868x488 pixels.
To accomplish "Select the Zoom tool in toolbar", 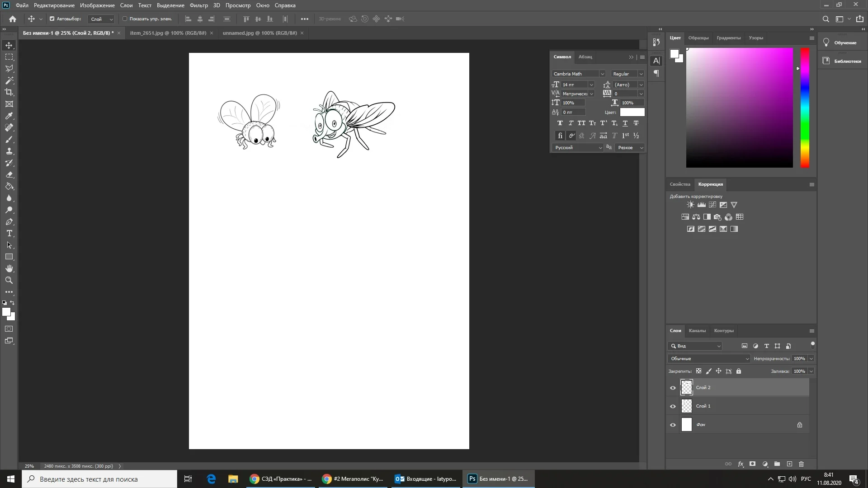I will (x=9, y=281).
